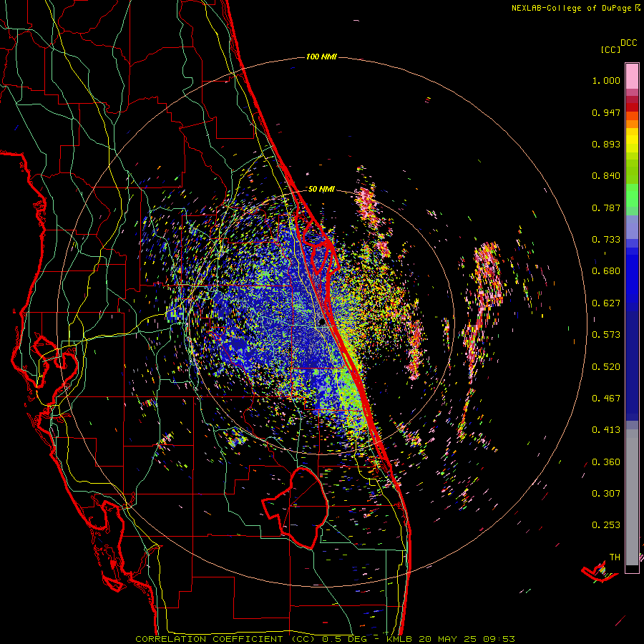The height and width of the screenshot is (644, 644).
Task: Click the 0.573 legend value
Action: click(606, 335)
